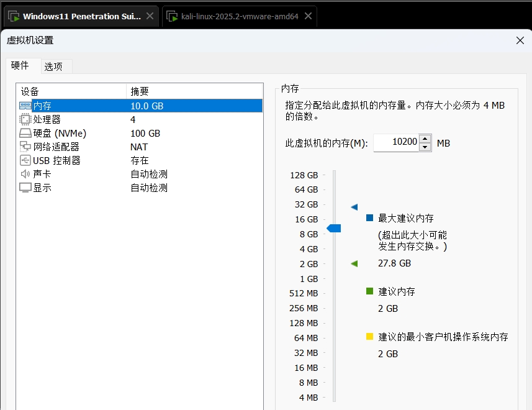Increase memory with the up spinner arrow
The width and height of the screenshot is (532, 410).
click(425, 139)
